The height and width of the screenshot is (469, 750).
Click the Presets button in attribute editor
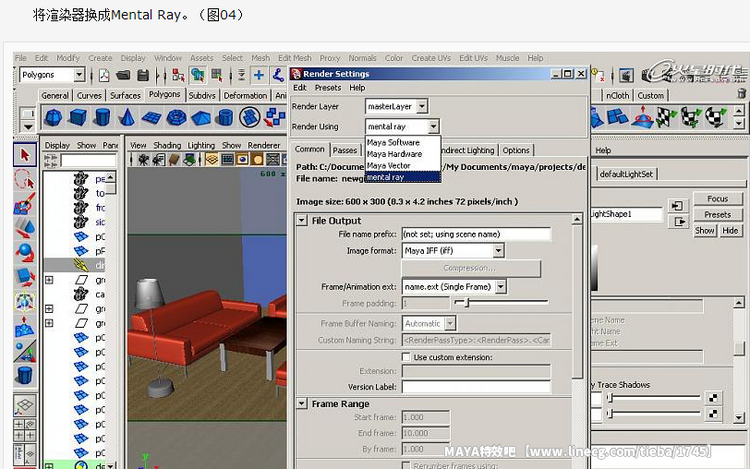pos(717,215)
